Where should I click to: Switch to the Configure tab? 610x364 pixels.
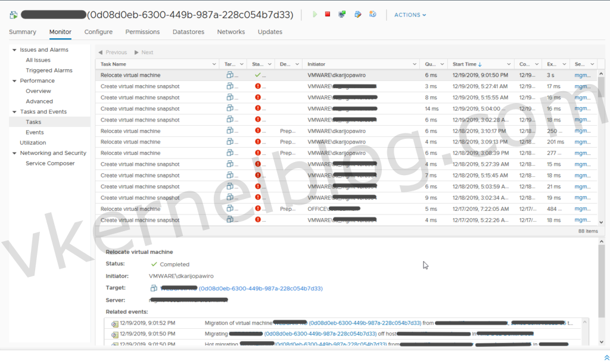tap(98, 32)
